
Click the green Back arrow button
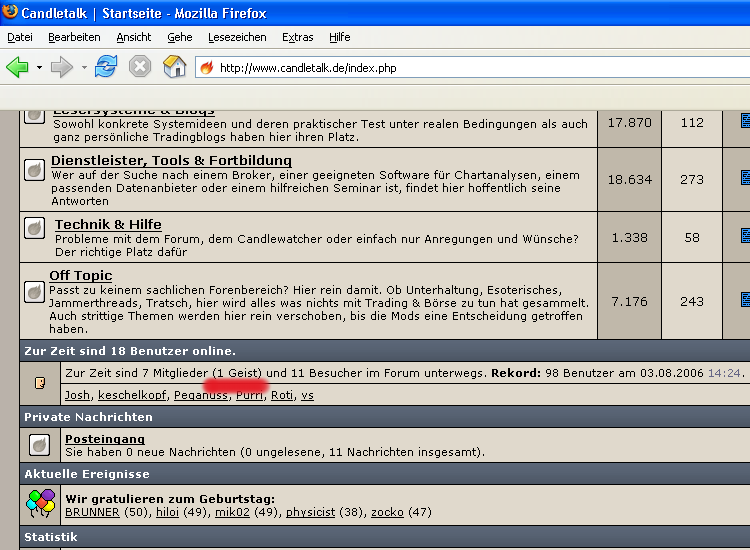[17, 67]
